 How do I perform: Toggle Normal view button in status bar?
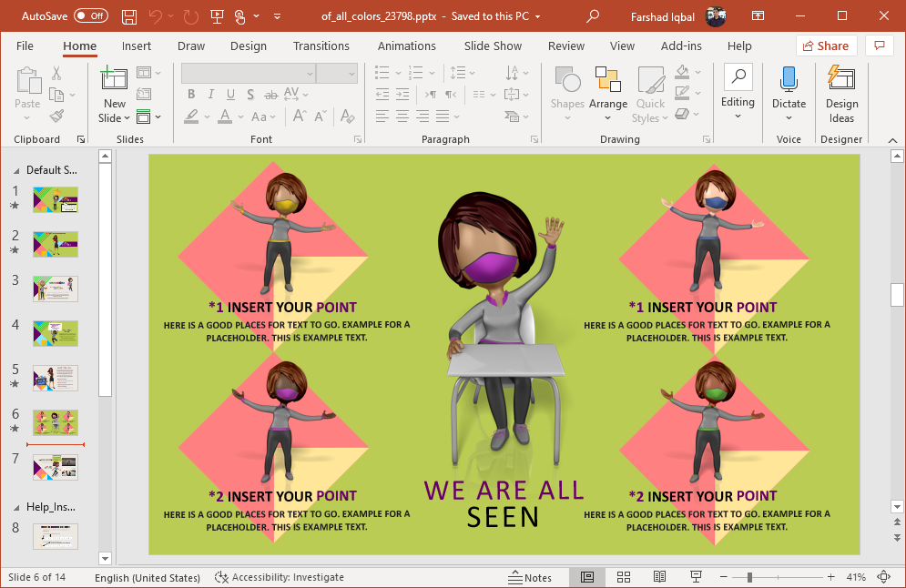pos(587,577)
